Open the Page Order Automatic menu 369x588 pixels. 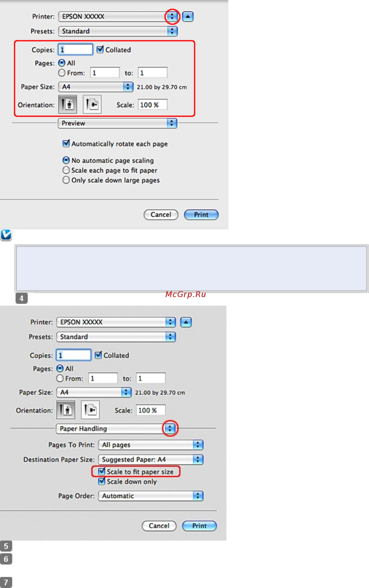151,496
